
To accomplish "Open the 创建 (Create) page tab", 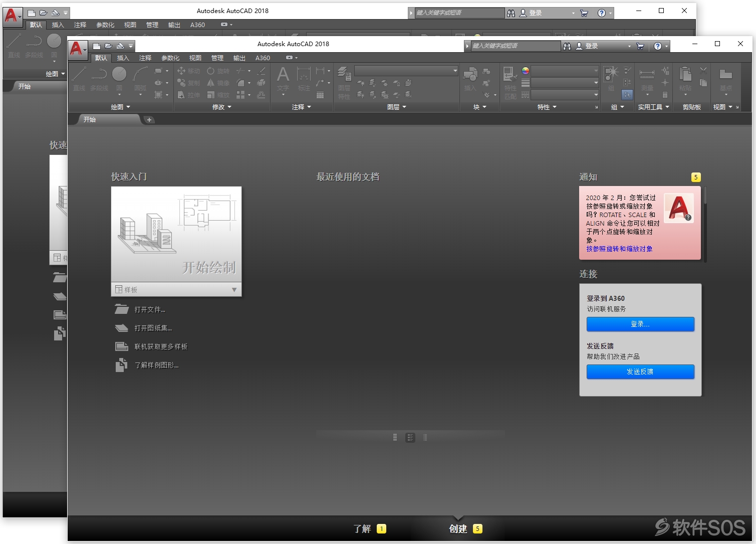I will [465, 528].
